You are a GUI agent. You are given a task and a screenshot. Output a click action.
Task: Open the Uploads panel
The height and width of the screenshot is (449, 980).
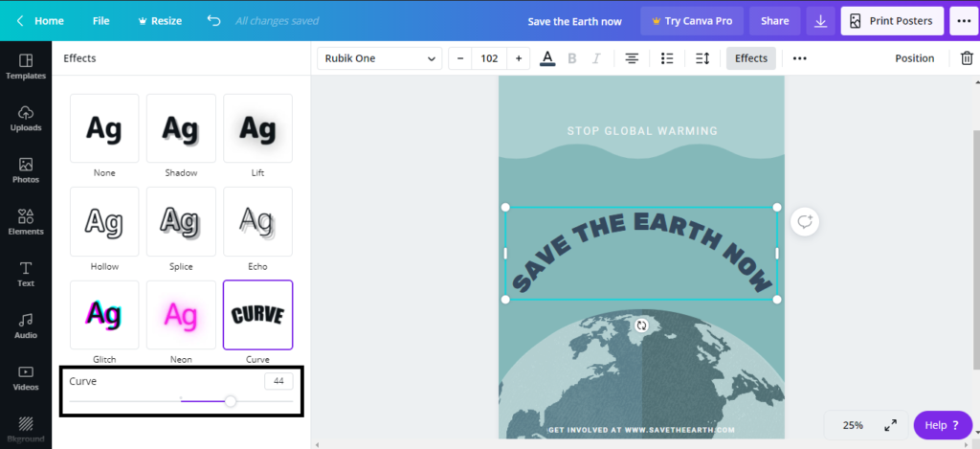pyautogui.click(x=26, y=118)
